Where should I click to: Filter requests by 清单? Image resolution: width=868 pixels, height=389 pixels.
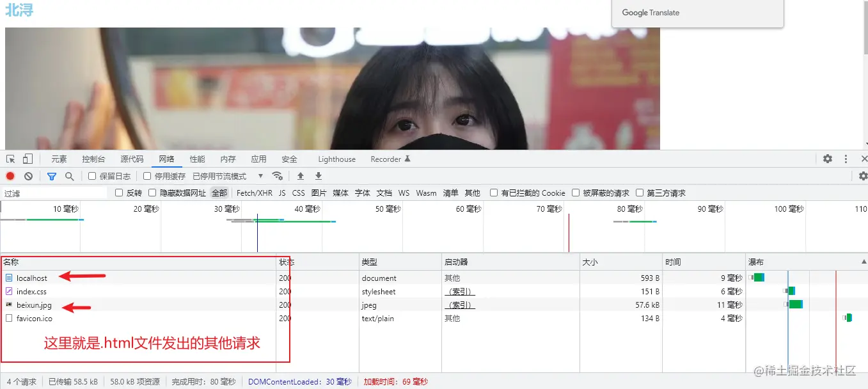click(450, 193)
